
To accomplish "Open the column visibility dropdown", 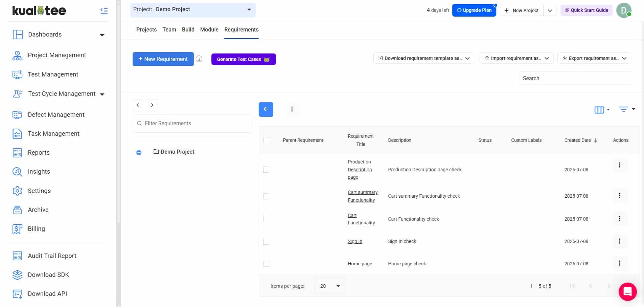I will [602, 110].
